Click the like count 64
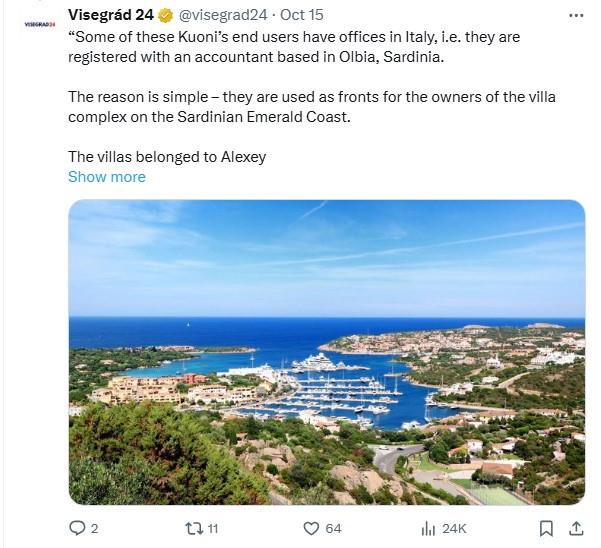The width and height of the screenshot is (601, 548). click(333, 528)
